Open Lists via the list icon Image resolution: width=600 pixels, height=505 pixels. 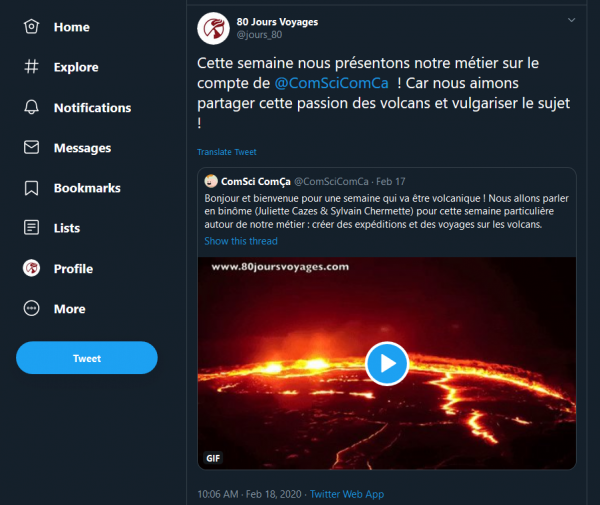[32, 228]
